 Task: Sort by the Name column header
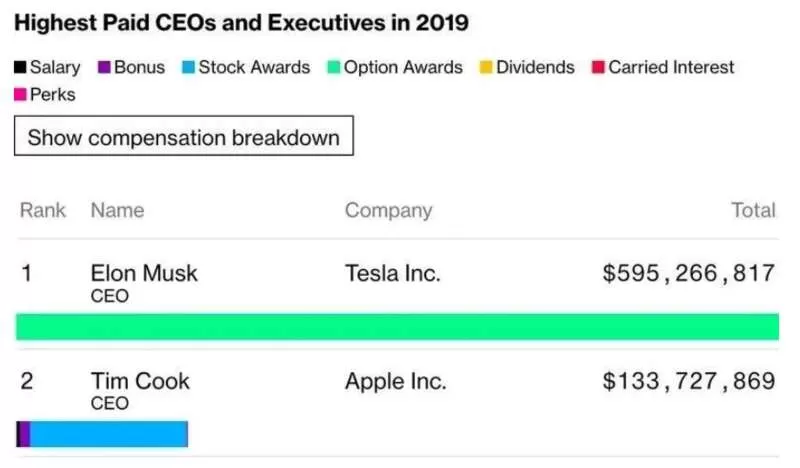pyautogui.click(x=117, y=210)
